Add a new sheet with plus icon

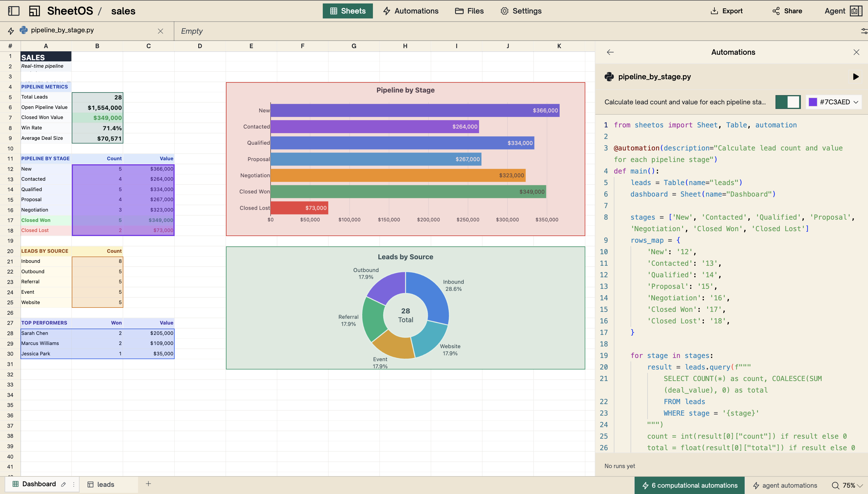click(148, 484)
